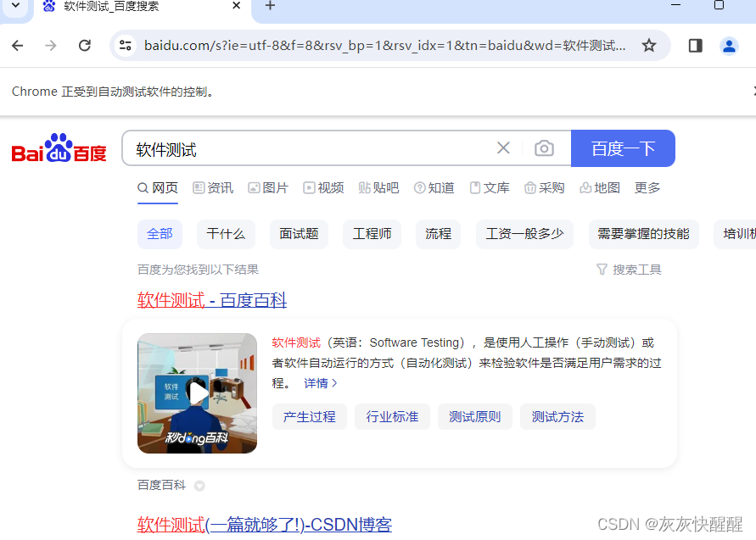Switch to the 知道 tab

[434, 188]
